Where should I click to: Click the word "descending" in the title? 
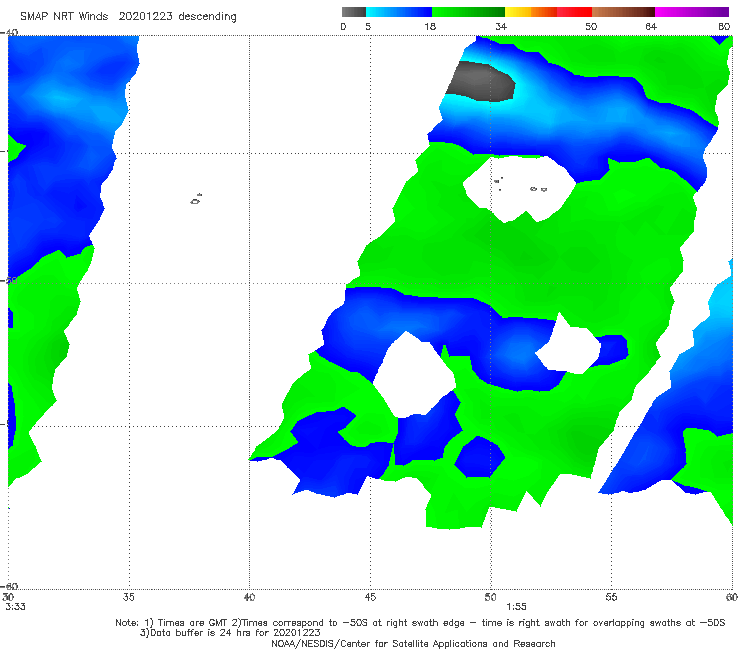click(207, 17)
